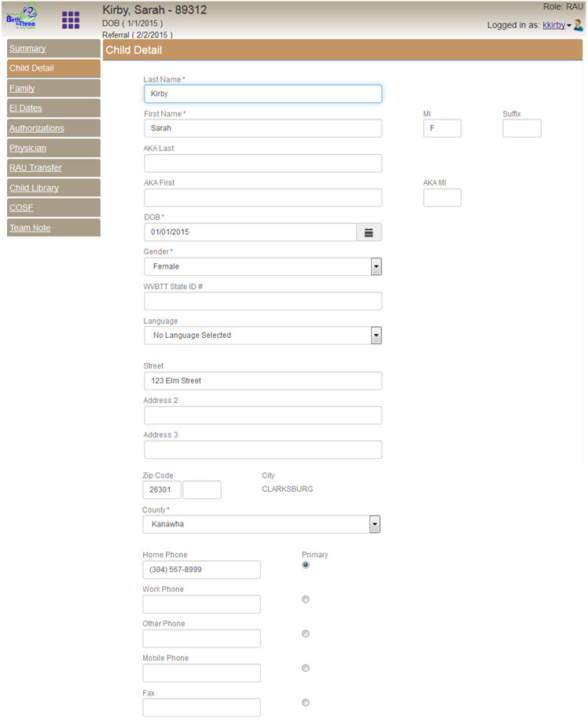Click the First Name field
Viewport: 588px width, 726px height.
(263, 128)
